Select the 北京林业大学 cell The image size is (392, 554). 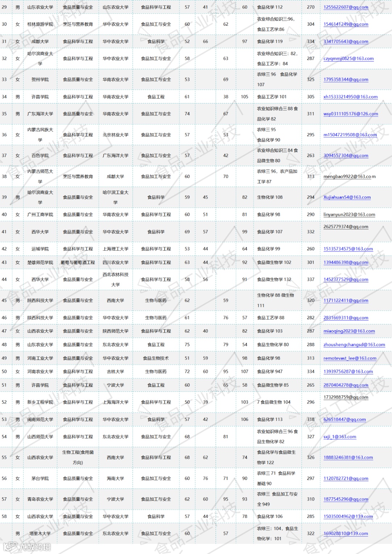pos(115,135)
